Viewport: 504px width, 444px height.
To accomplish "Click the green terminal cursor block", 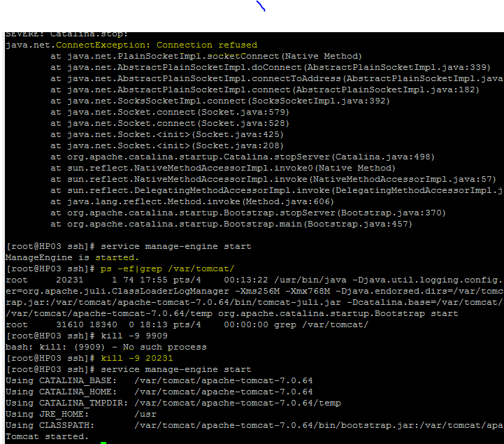I will (x=103, y=443).
